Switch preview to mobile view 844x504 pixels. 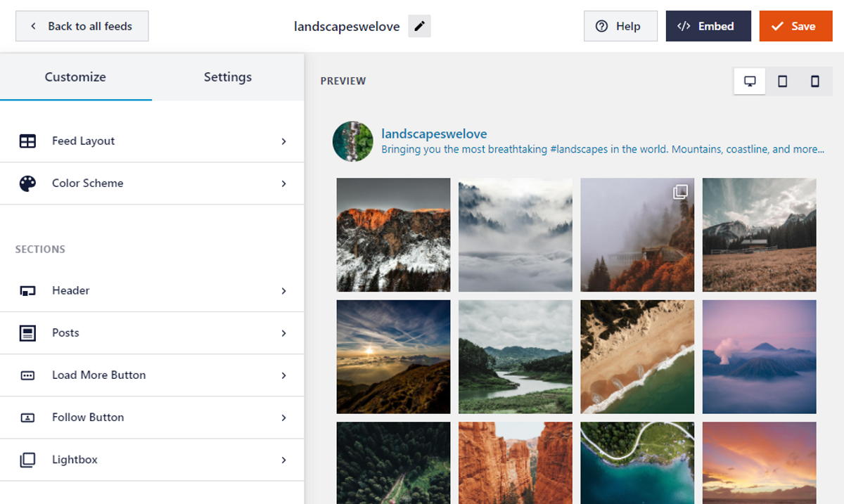pyautogui.click(x=815, y=82)
